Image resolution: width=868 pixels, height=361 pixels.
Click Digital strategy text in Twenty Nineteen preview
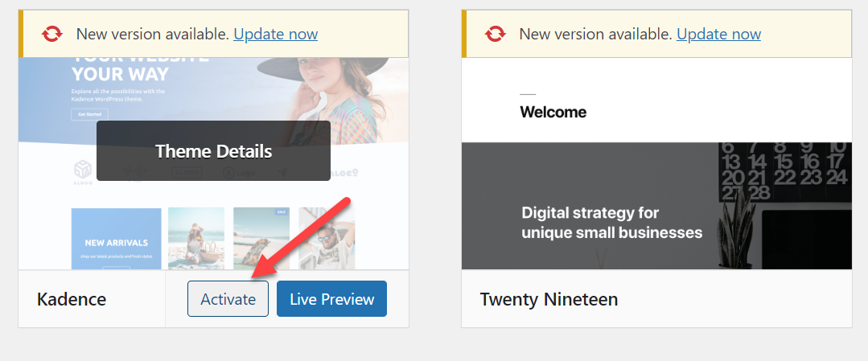click(x=611, y=222)
